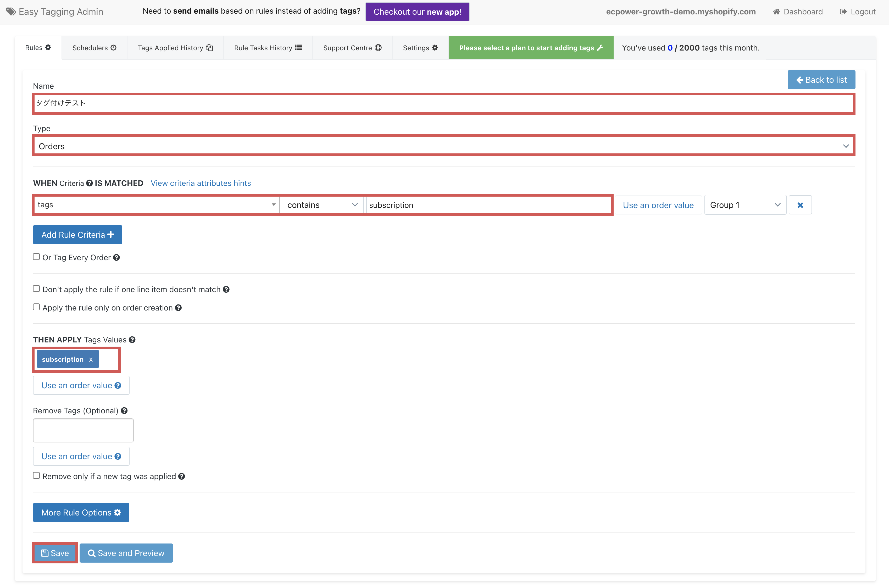Click help icon next to Tags Values
Screen dimensions: 889x588
click(x=132, y=339)
